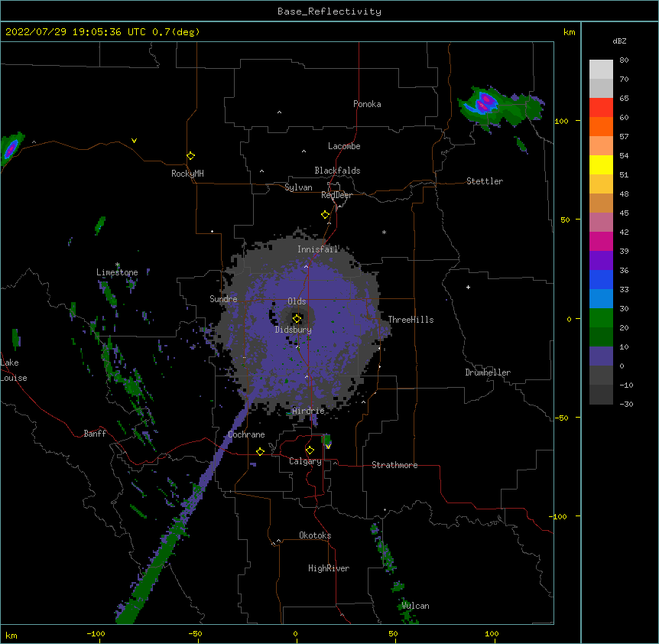
Task: Click the yellow diamond marker below Cochrane
Action: point(260,451)
